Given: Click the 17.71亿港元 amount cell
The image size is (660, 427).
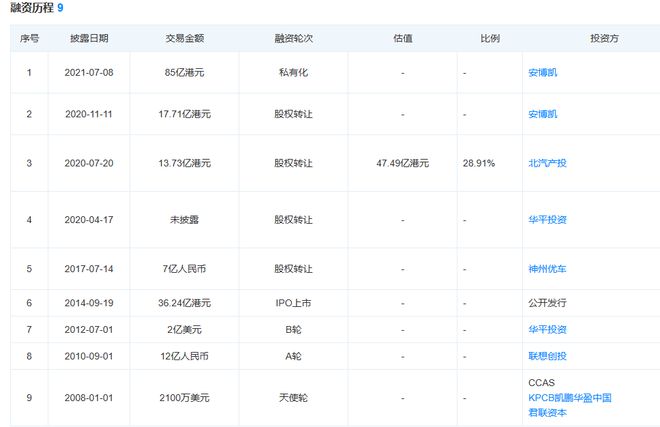Looking at the screenshot, I should pos(184,114).
